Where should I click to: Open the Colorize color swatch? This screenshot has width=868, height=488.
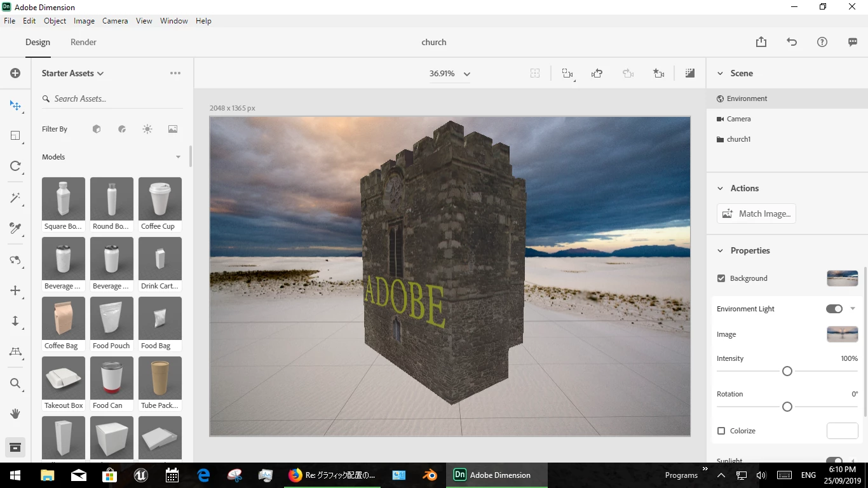pyautogui.click(x=843, y=431)
